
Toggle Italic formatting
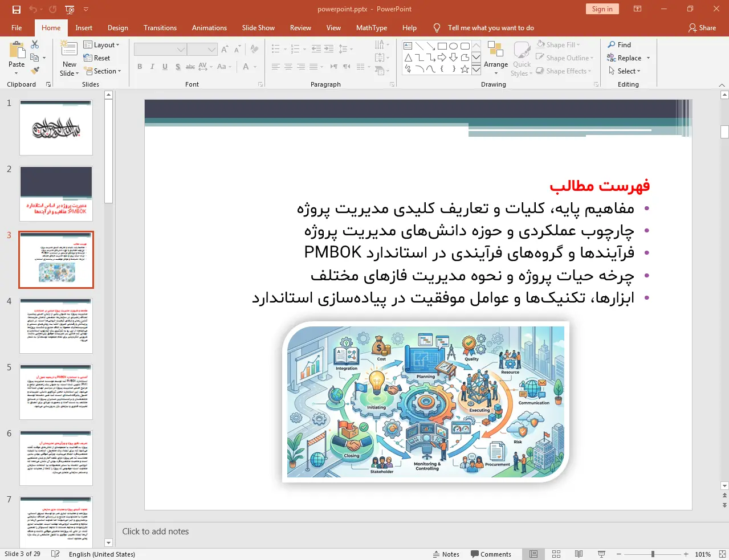click(x=152, y=67)
